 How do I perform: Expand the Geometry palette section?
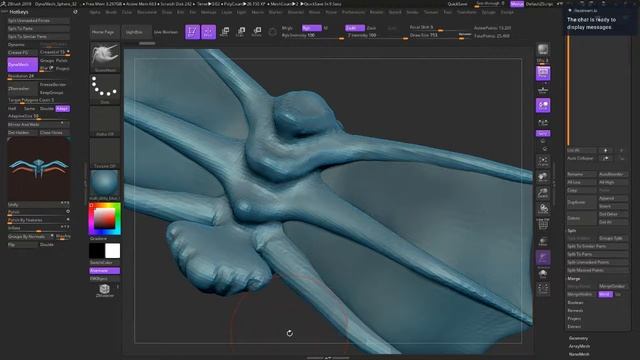pyautogui.click(x=578, y=338)
